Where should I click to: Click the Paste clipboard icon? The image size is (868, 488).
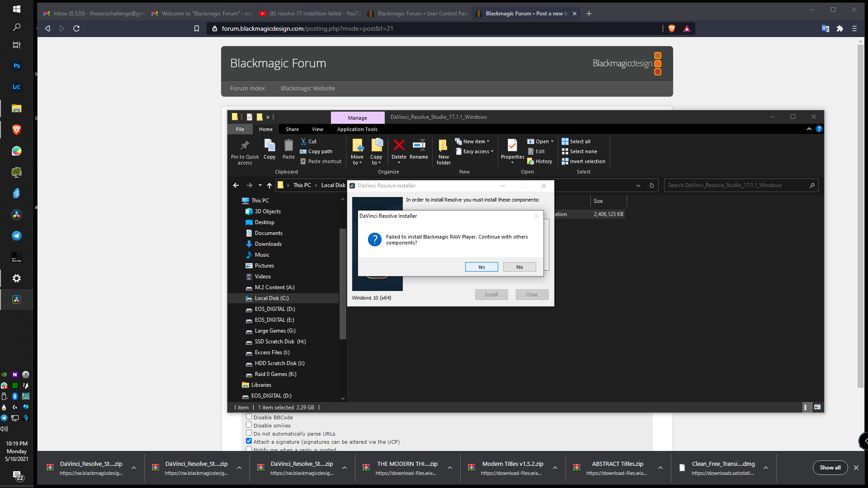coord(288,145)
